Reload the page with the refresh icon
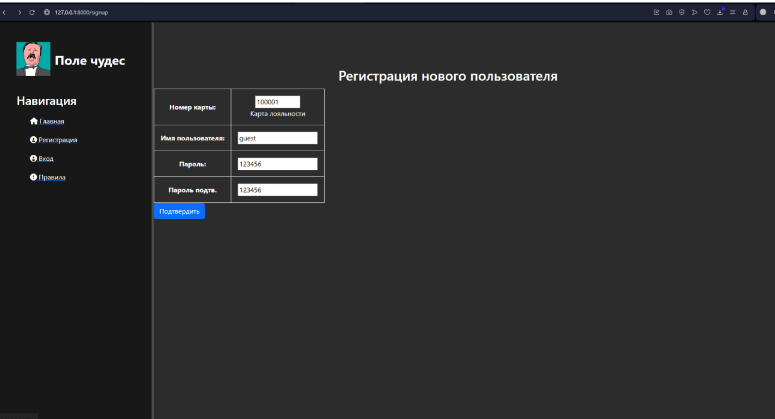 pos(32,11)
